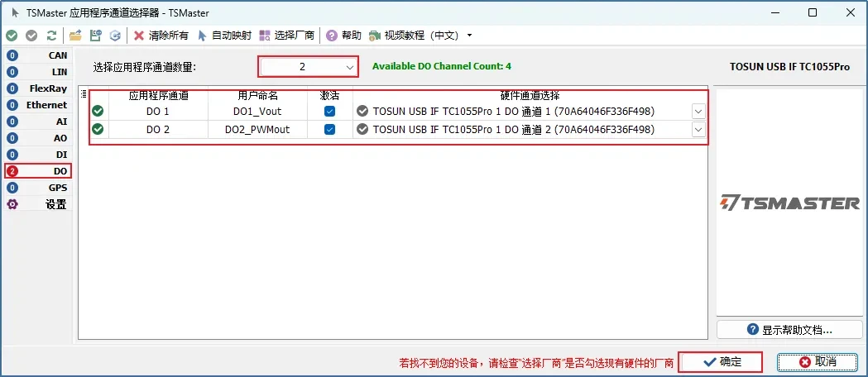This screenshot has height=377, width=868.
Task: Click 自动映射 auto mapping
Action: pyautogui.click(x=224, y=36)
